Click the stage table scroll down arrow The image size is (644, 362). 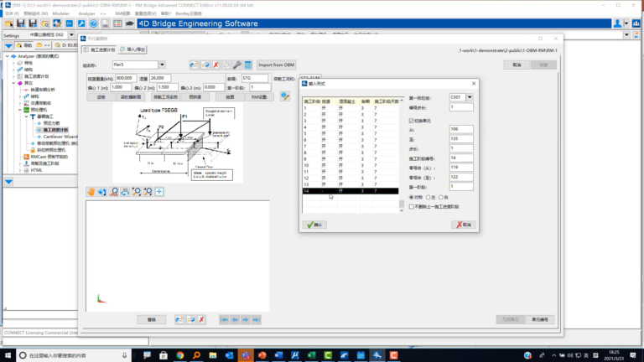click(402, 210)
